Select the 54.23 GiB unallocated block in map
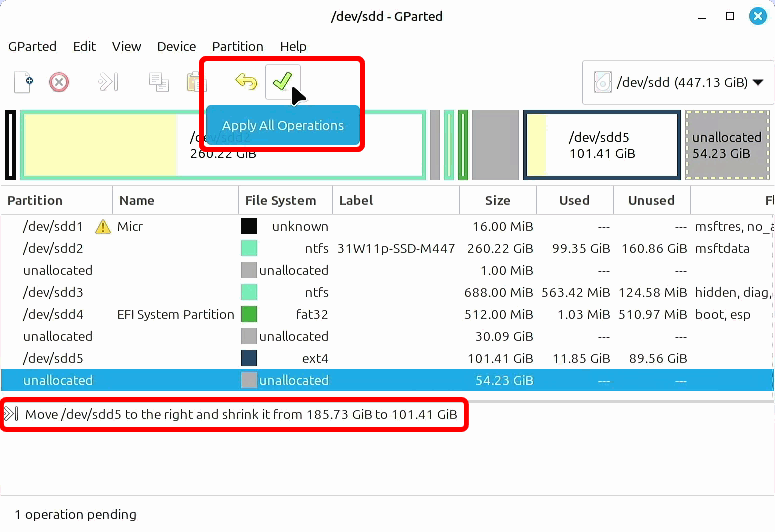775x532 pixels. (x=726, y=145)
